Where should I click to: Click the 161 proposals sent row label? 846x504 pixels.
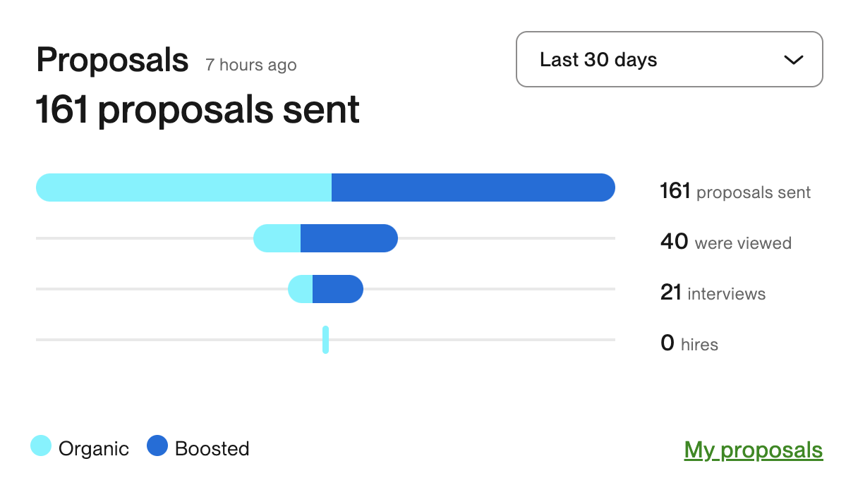(x=735, y=192)
